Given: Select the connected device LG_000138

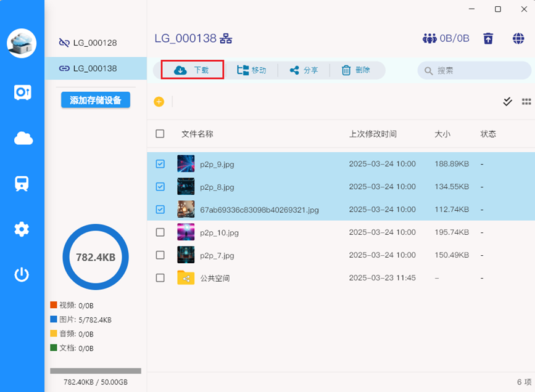Looking at the screenshot, I should coord(96,68).
